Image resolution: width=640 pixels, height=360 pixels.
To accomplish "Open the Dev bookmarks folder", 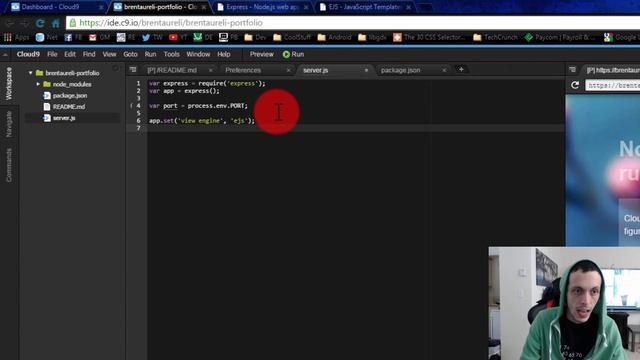I will coord(255,38).
